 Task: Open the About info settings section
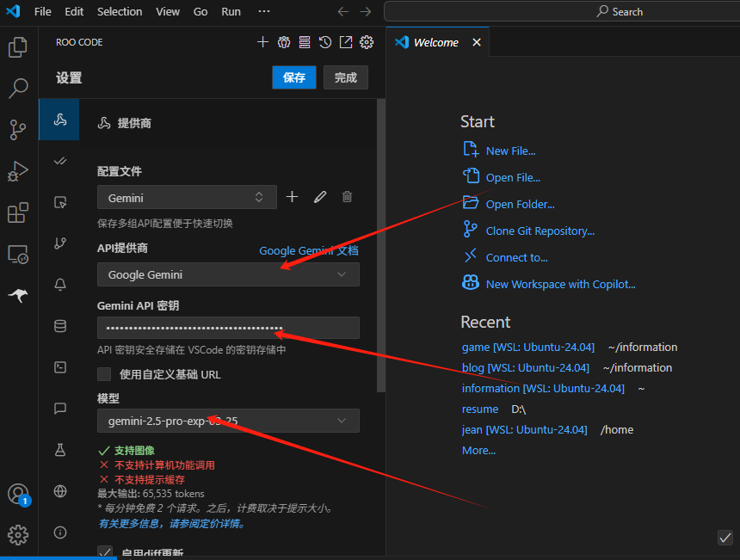click(x=60, y=532)
